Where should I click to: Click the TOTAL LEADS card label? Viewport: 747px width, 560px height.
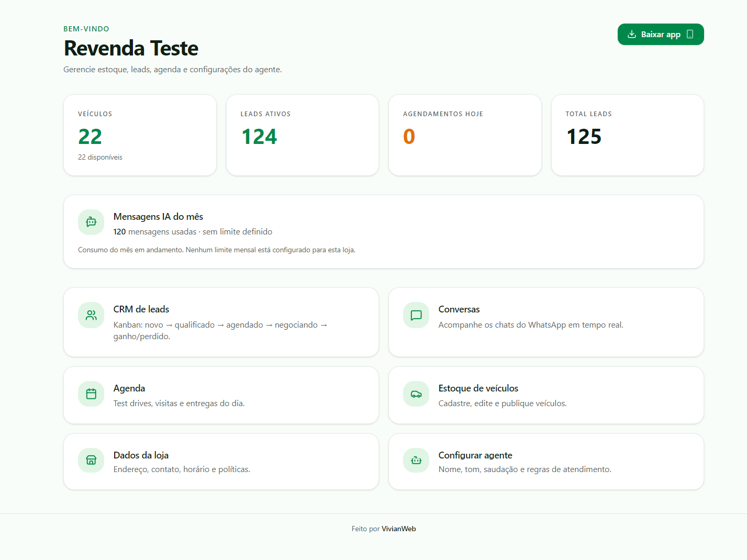coord(588,114)
